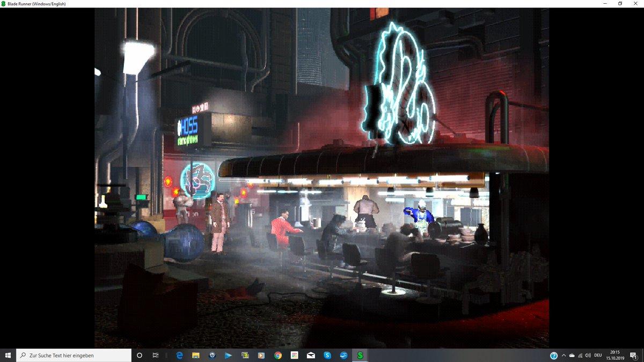Launch Google Chrome from the taskbar
The height and width of the screenshot is (362, 644).
coord(277,355)
